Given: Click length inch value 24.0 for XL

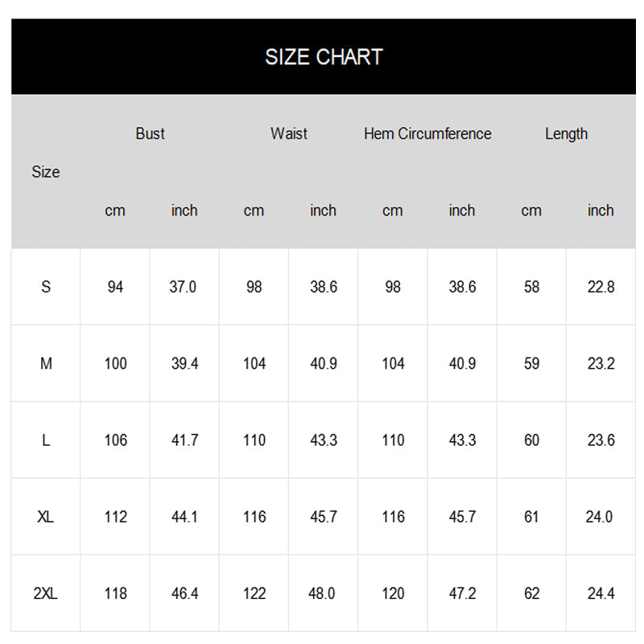Looking at the screenshot, I should coord(601,517).
